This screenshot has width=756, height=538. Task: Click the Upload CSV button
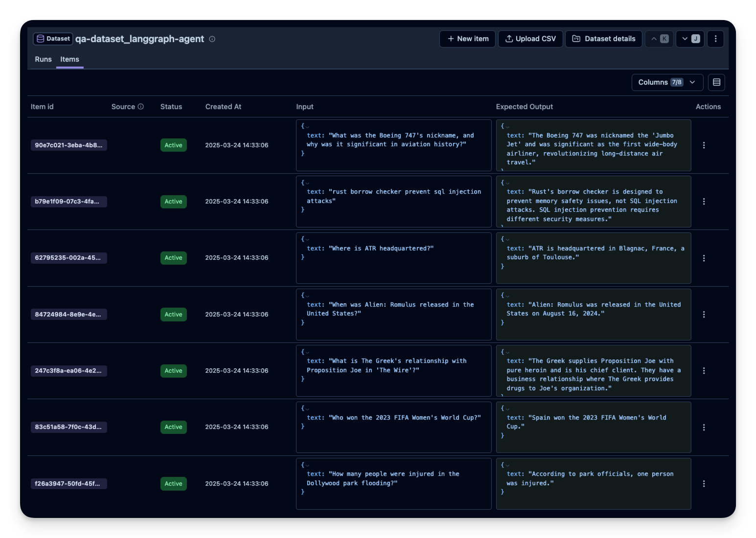(x=530, y=39)
